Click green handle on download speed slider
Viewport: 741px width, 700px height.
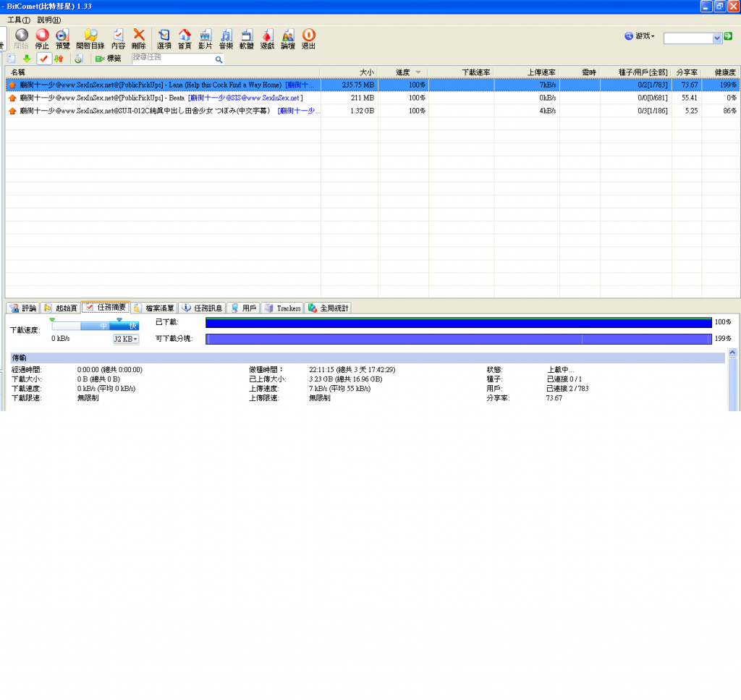point(52,320)
